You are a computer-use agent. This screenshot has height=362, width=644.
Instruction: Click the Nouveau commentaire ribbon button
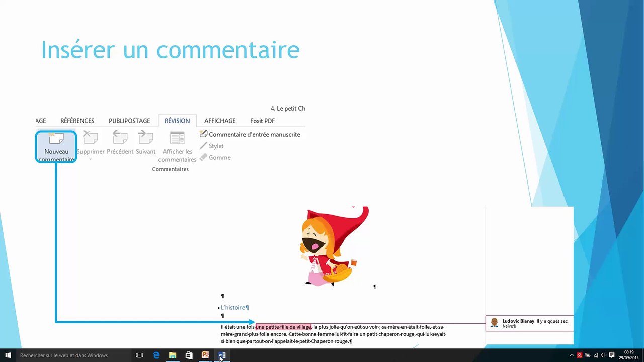(56, 146)
